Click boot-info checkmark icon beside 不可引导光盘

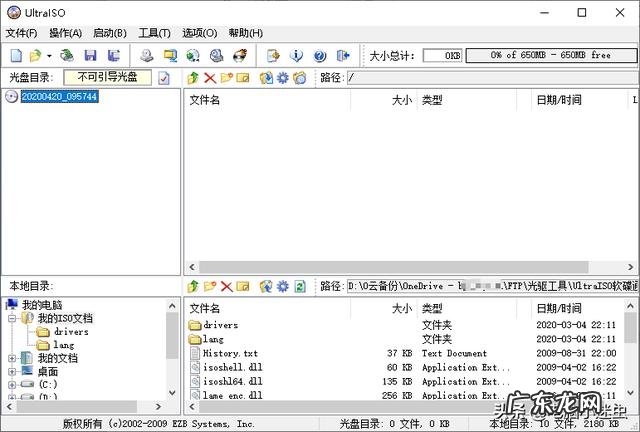pyautogui.click(x=164, y=78)
